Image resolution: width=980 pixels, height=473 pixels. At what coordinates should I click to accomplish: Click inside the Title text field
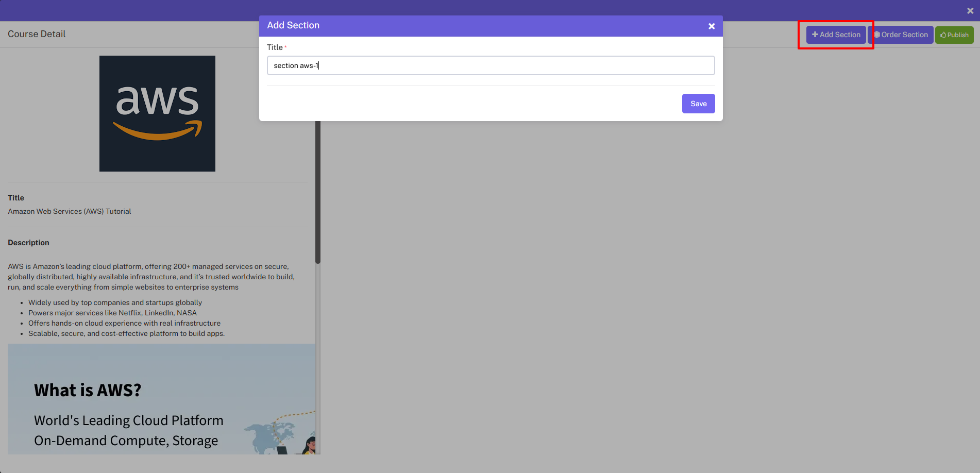point(491,65)
